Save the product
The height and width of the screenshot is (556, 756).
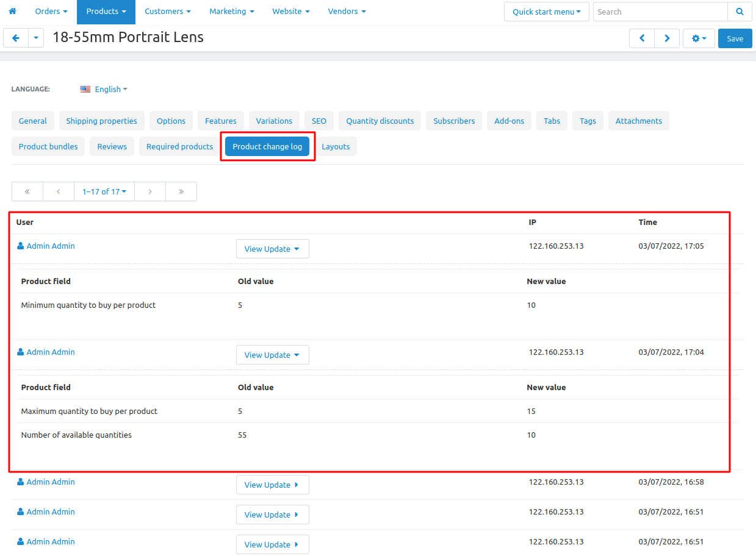735,38
